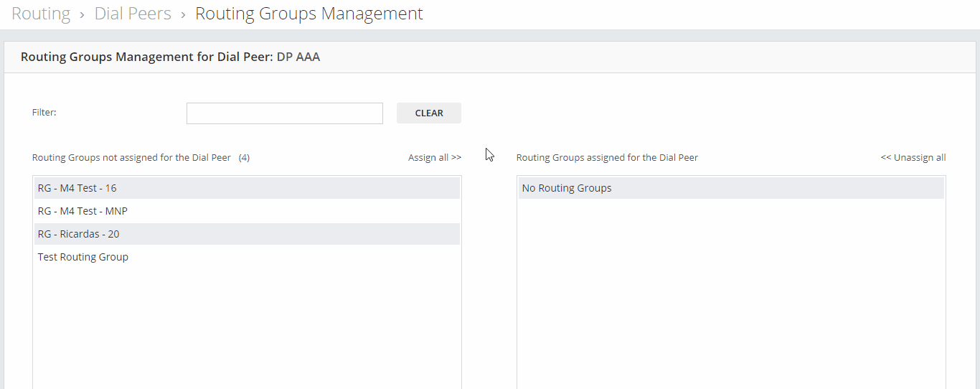Click the No Routing Groups placeholder row

(x=731, y=188)
